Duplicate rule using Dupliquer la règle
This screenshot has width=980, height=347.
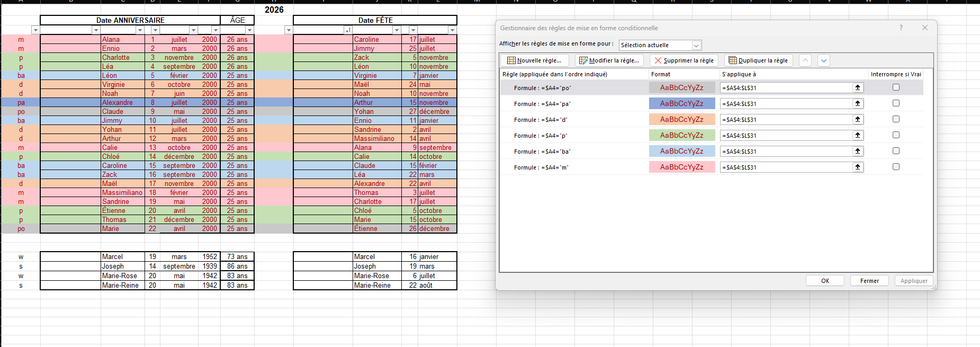click(x=758, y=60)
